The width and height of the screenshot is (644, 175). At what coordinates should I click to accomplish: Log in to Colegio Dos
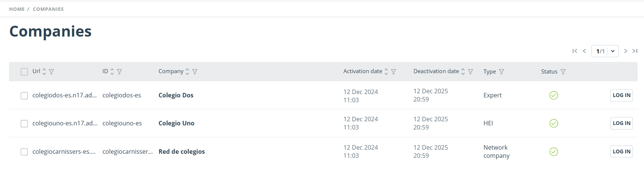621,95
